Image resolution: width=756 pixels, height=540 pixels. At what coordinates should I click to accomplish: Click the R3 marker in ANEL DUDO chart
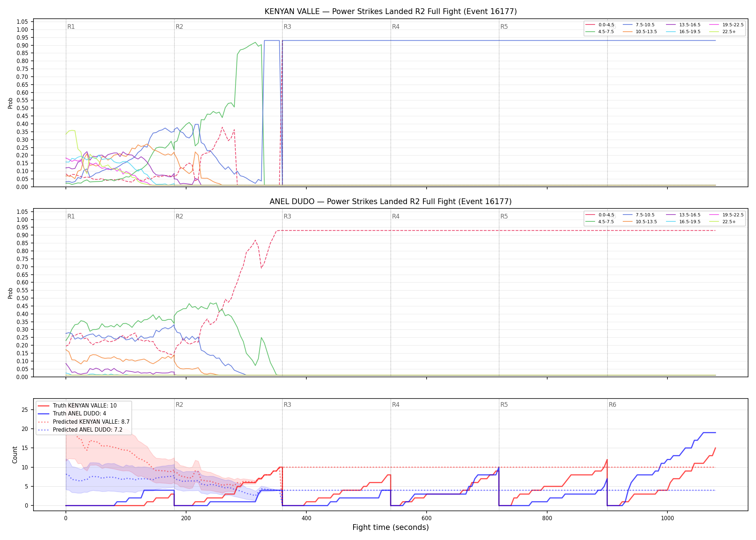[287, 216]
